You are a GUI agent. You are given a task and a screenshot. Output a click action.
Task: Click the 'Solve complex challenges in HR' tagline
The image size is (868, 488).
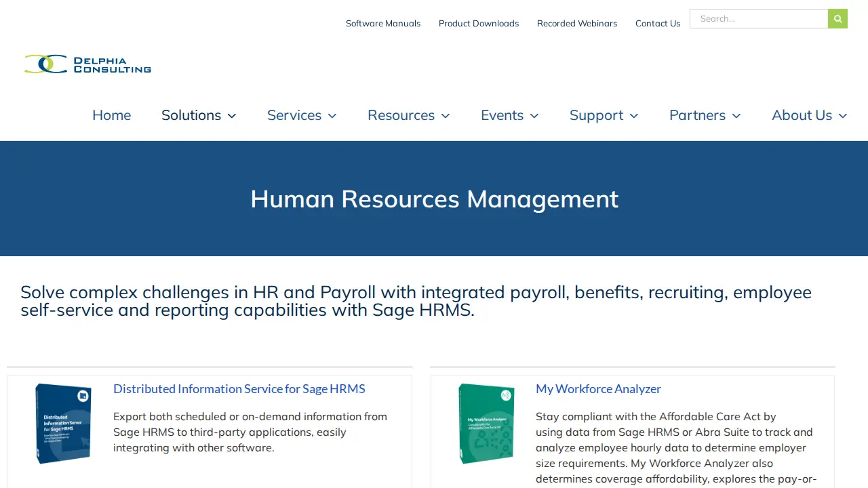click(416, 301)
